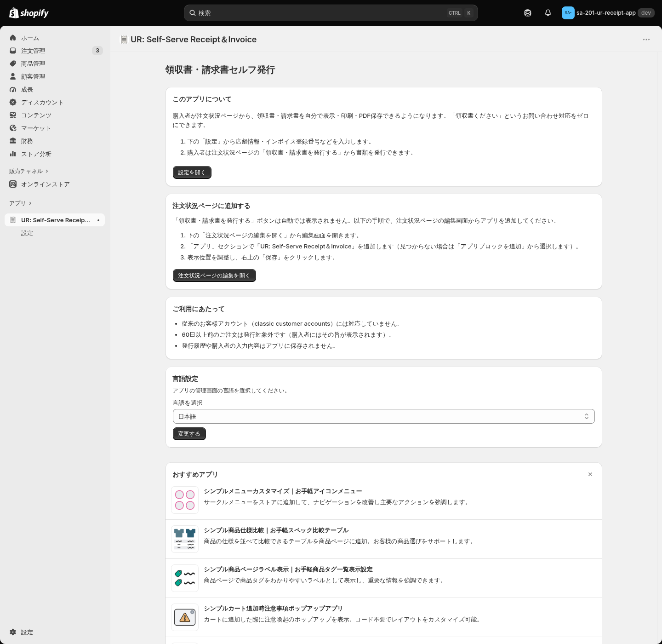Open the three-dot app menu

pyautogui.click(x=646, y=40)
